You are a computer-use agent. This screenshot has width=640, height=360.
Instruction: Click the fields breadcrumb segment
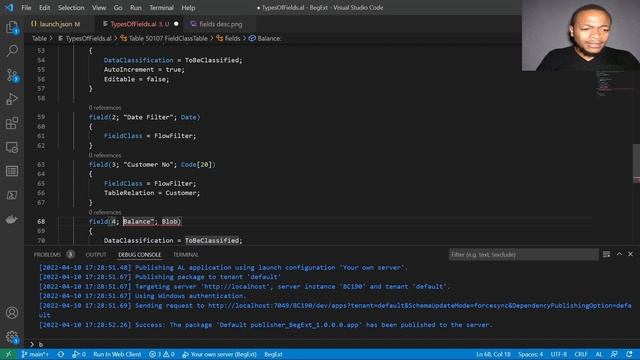coord(229,38)
